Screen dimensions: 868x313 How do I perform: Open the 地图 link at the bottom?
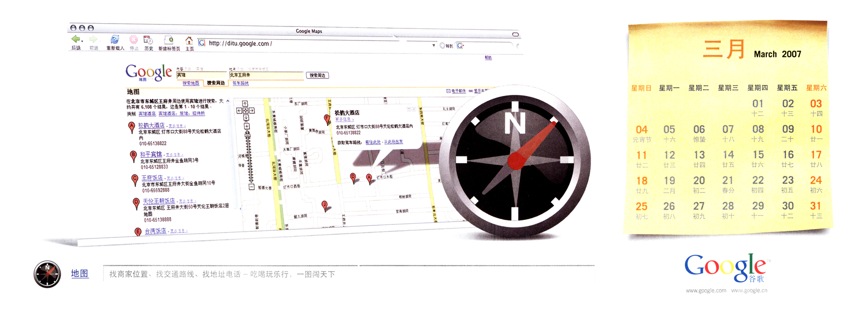80,274
